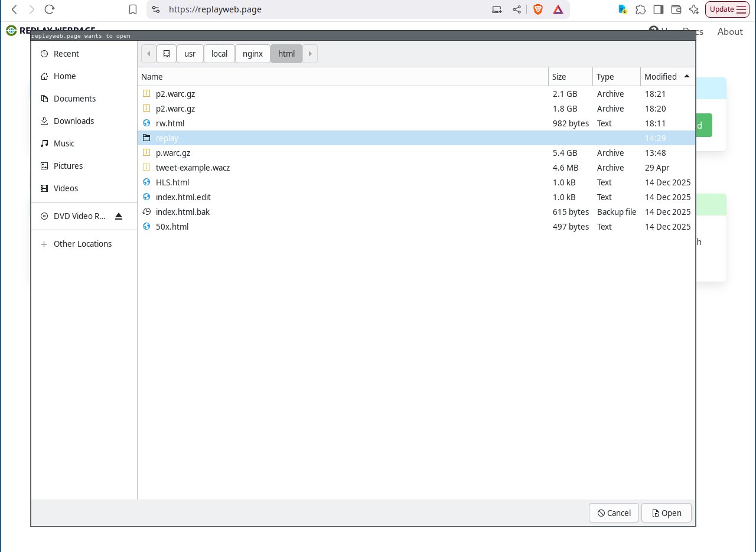Screen dimensions: 756x552
Task: Click the backup icon beside index.html.bak
Action: 146,211
